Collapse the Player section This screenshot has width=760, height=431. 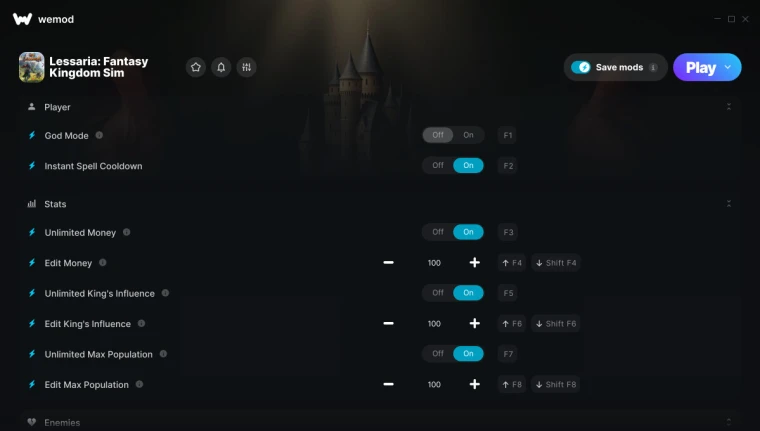[x=728, y=107]
